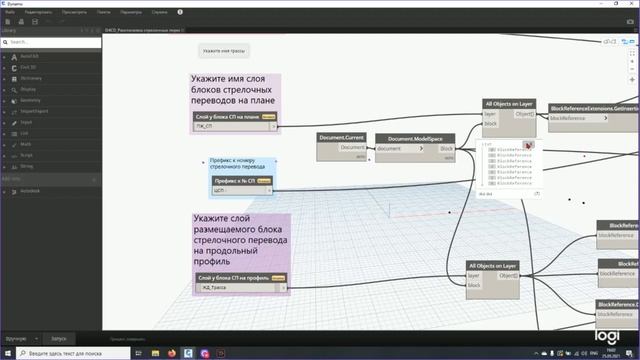
Task: Click the Document.Current node header
Action: pyautogui.click(x=342, y=138)
